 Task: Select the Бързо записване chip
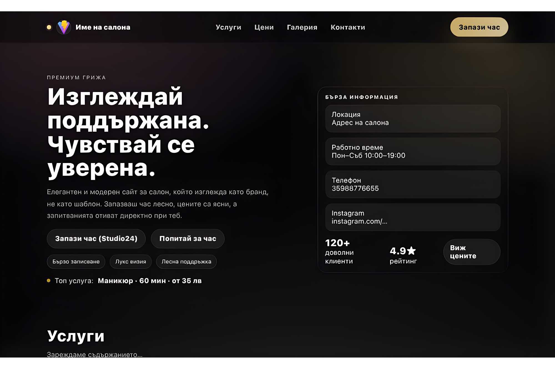[x=76, y=261]
